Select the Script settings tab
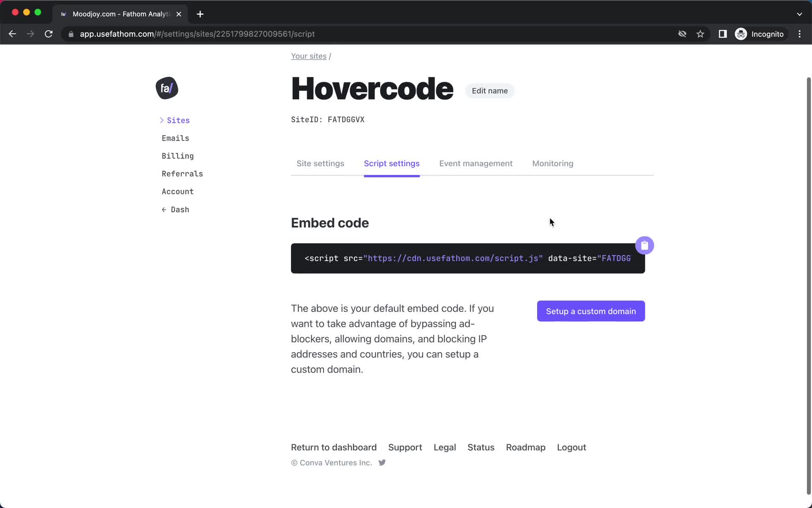Viewport: 812px width, 508px height. [x=392, y=163]
